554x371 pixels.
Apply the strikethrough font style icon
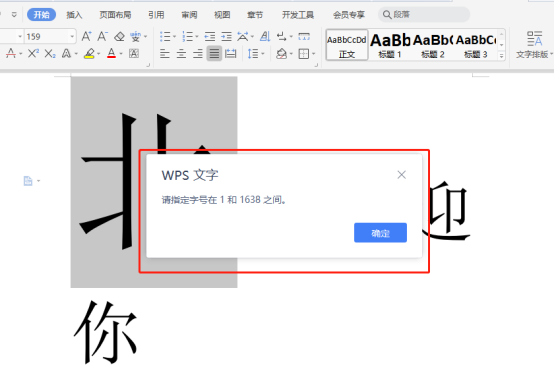pos(11,54)
